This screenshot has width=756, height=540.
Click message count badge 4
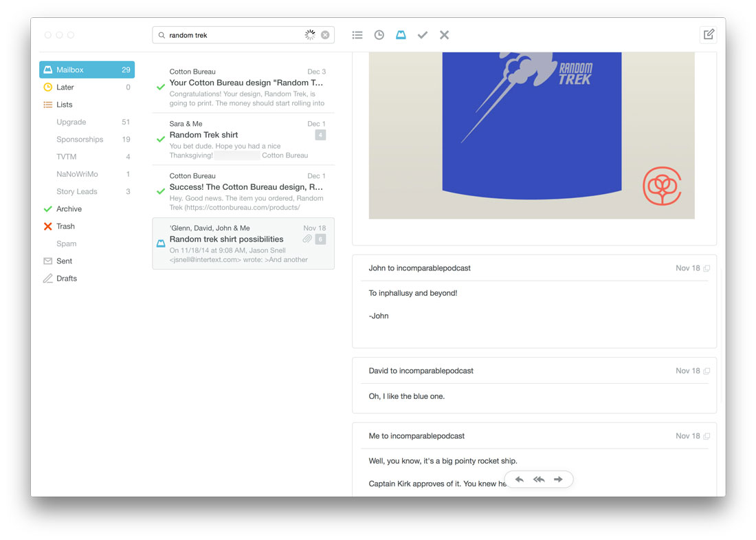point(320,135)
